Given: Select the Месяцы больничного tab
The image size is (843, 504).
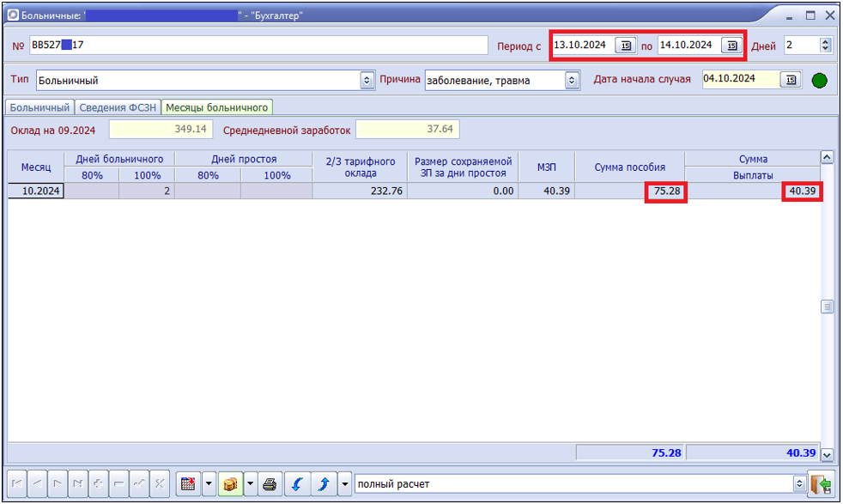Looking at the screenshot, I should (x=217, y=107).
